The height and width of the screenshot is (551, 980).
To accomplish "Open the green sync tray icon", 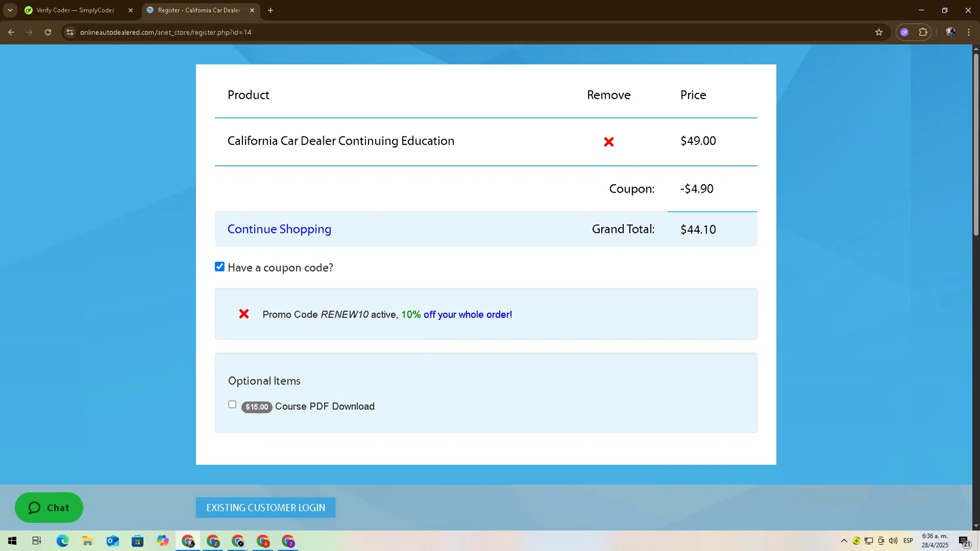I will 856,541.
